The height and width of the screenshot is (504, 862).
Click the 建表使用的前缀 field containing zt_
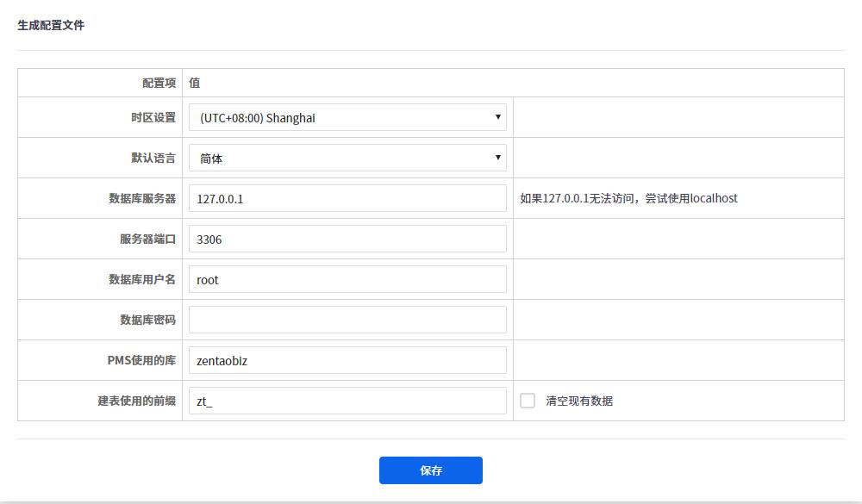click(347, 401)
